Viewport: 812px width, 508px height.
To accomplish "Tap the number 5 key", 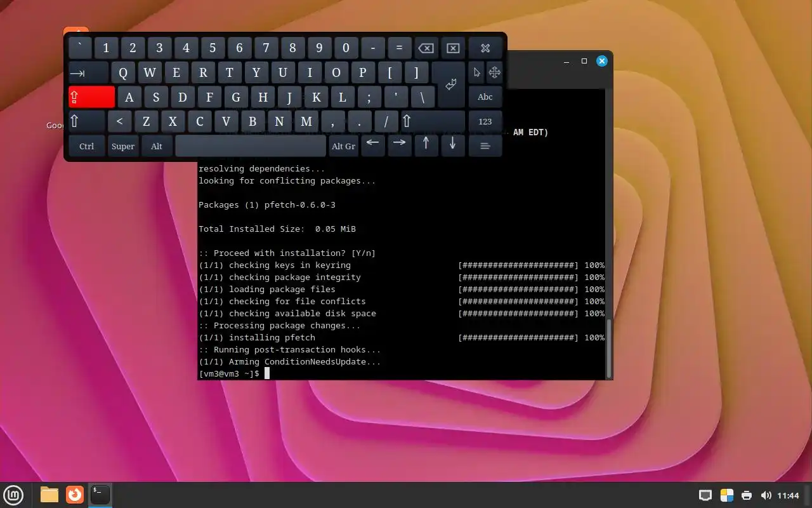I will pos(213,48).
